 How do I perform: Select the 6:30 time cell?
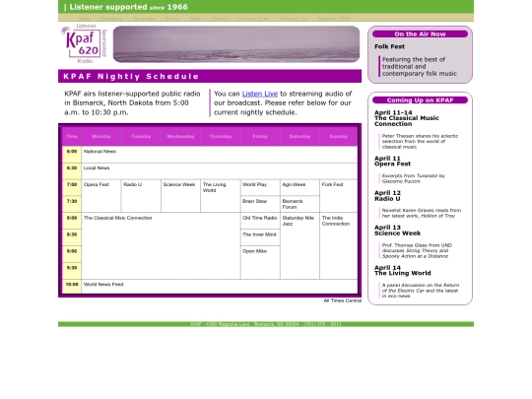coord(72,171)
